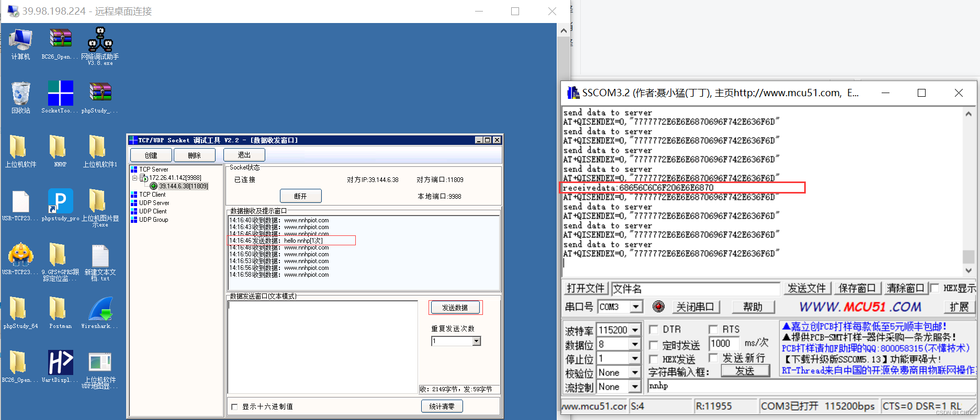Open the 计算机 desktop icon
The height and width of the screenshot is (420, 980).
point(20,40)
